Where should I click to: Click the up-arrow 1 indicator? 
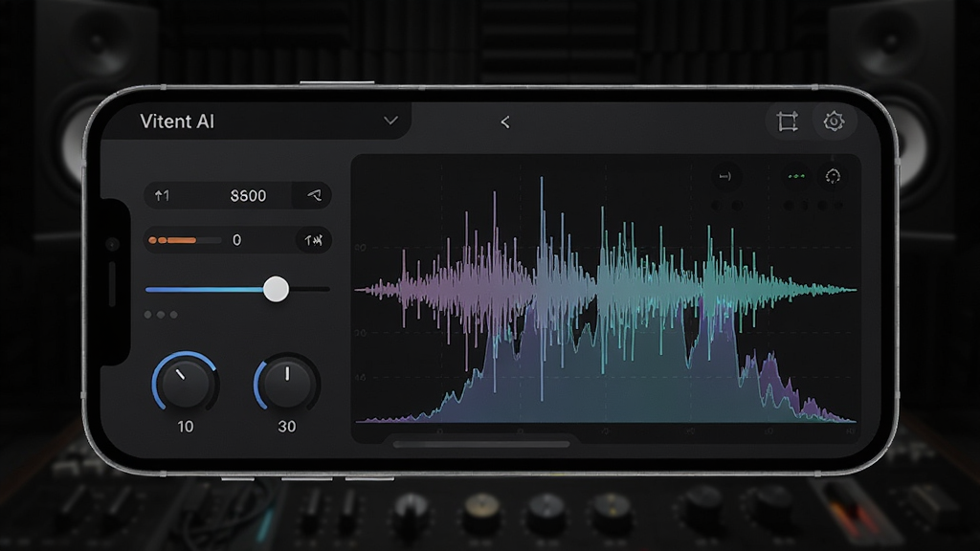(x=162, y=195)
